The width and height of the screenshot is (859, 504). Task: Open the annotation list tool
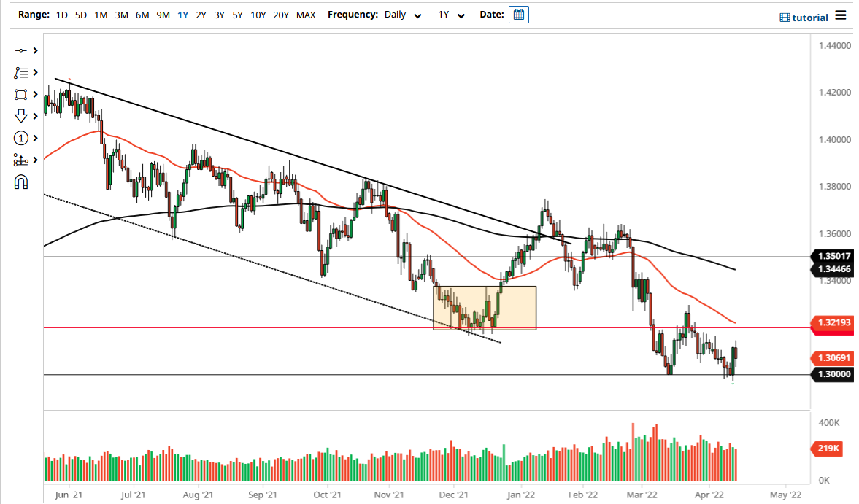click(21, 72)
